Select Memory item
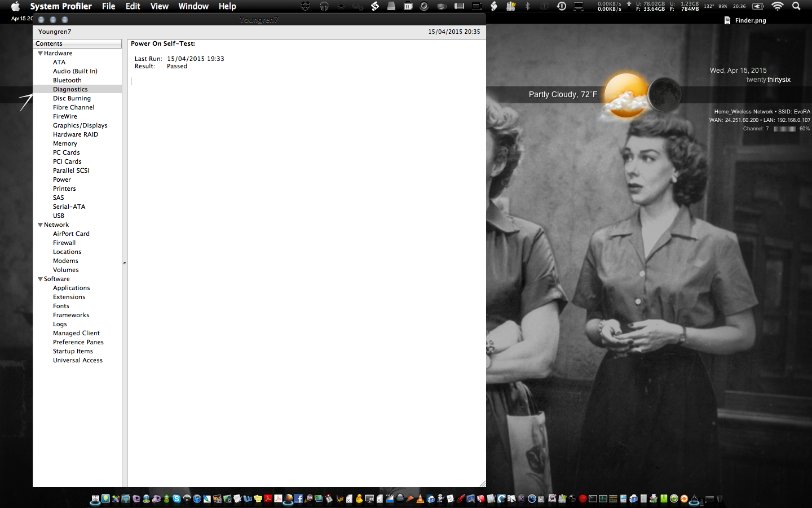Screen dimensions: 812x508 coord(65,143)
